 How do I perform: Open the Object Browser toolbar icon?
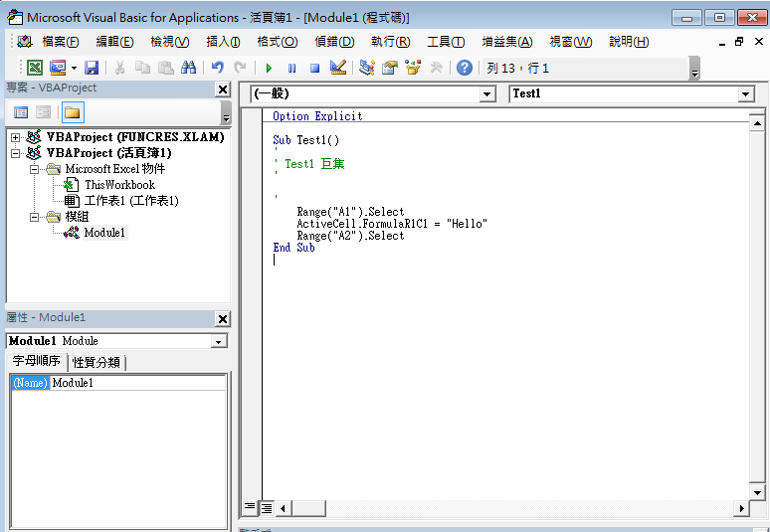[x=412, y=68]
